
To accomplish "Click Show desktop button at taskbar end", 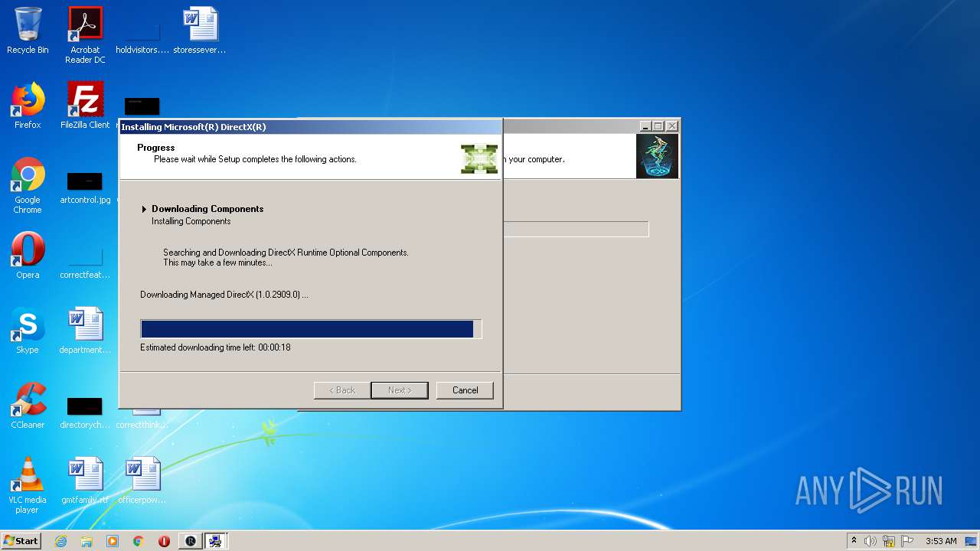I will pos(972,541).
